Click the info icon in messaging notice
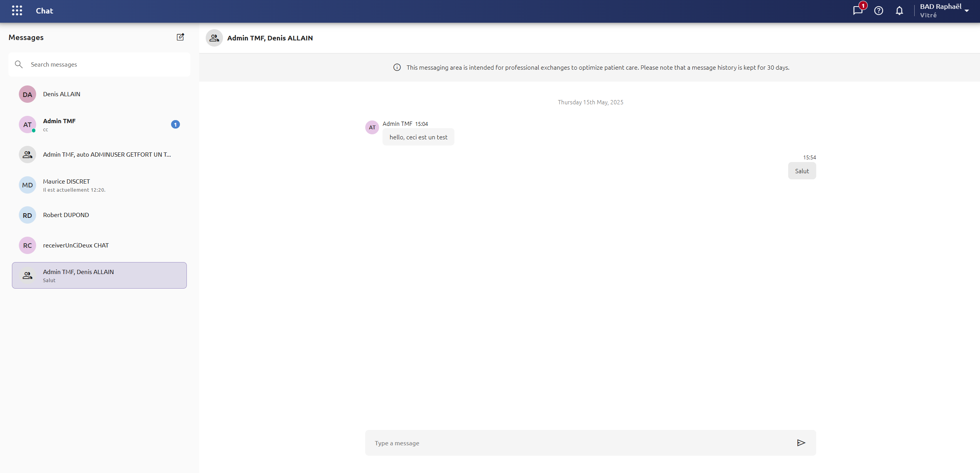The width and height of the screenshot is (980, 473). pyautogui.click(x=397, y=67)
